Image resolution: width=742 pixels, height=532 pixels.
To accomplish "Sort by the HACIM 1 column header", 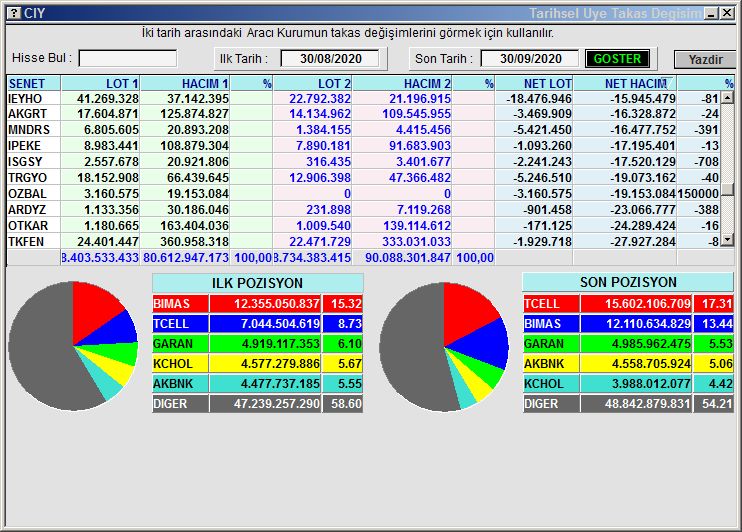I will 185,83.
